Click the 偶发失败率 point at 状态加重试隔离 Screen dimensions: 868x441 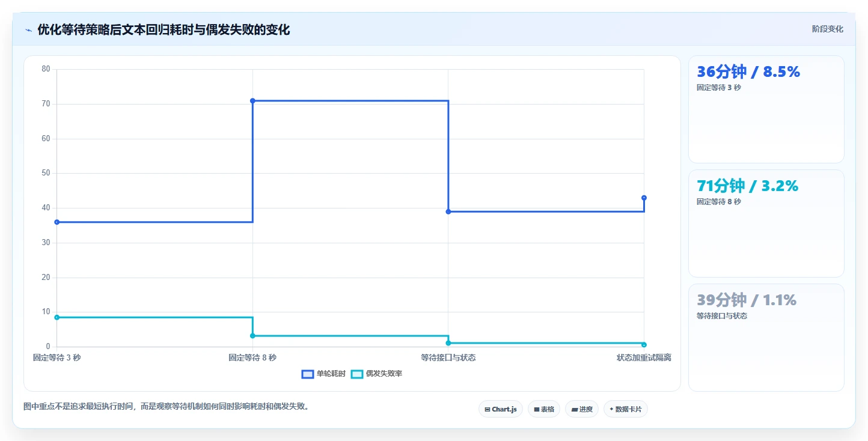(644, 345)
